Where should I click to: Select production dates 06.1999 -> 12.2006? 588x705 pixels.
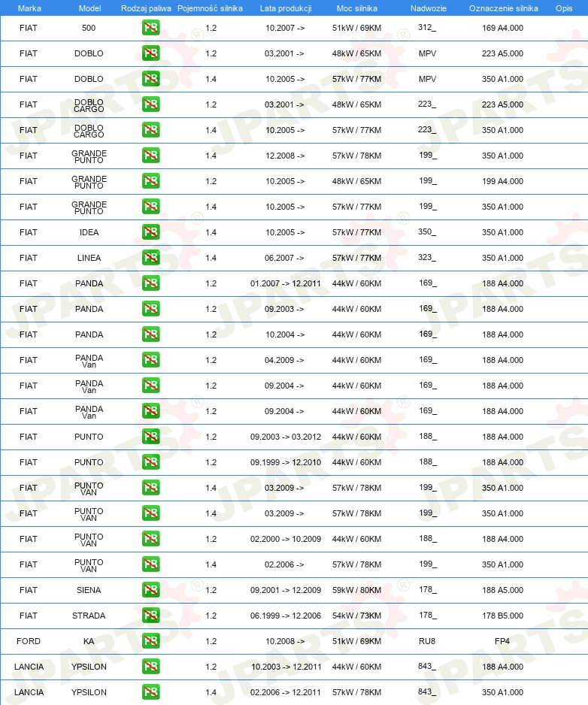point(286,616)
